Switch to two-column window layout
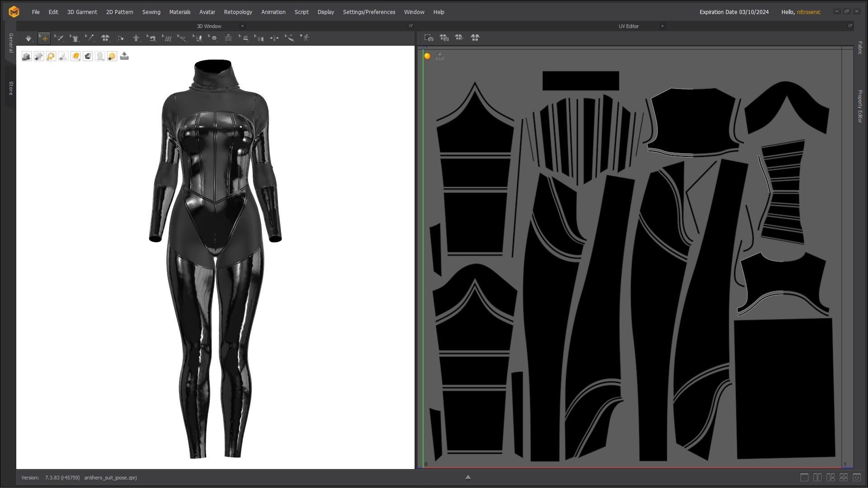Viewport: 868px width, 488px height. point(817,477)
